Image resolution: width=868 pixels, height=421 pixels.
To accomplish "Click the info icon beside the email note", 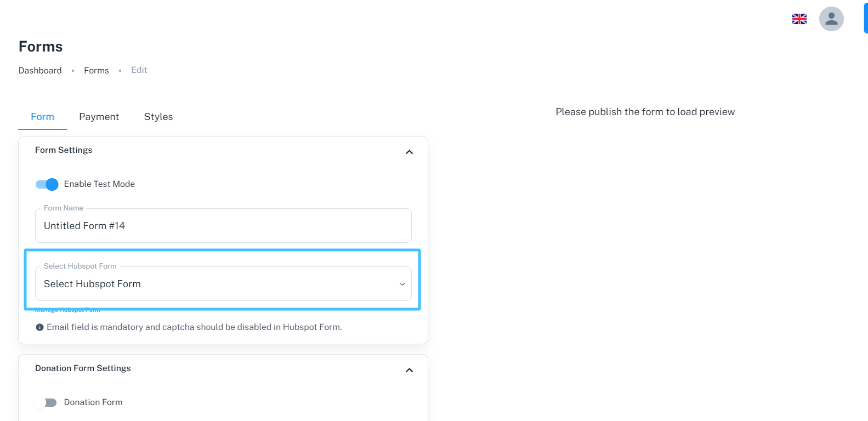I will coord(39,327).
